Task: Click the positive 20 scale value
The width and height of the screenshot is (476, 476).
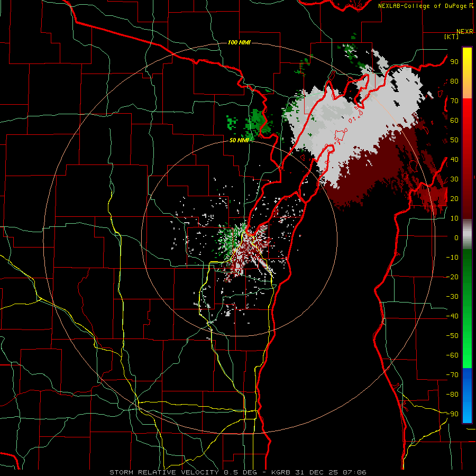Action: [x=454, y=198]
